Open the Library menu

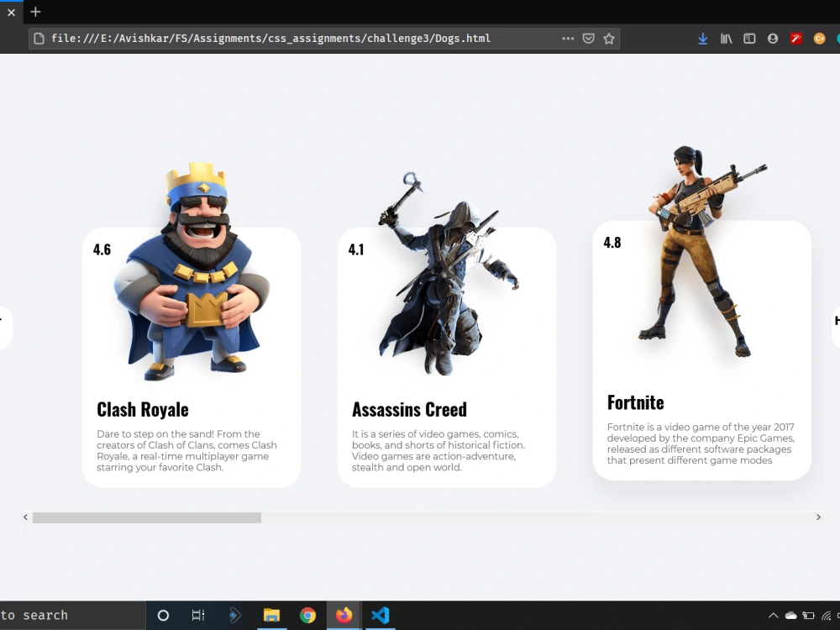726,39
